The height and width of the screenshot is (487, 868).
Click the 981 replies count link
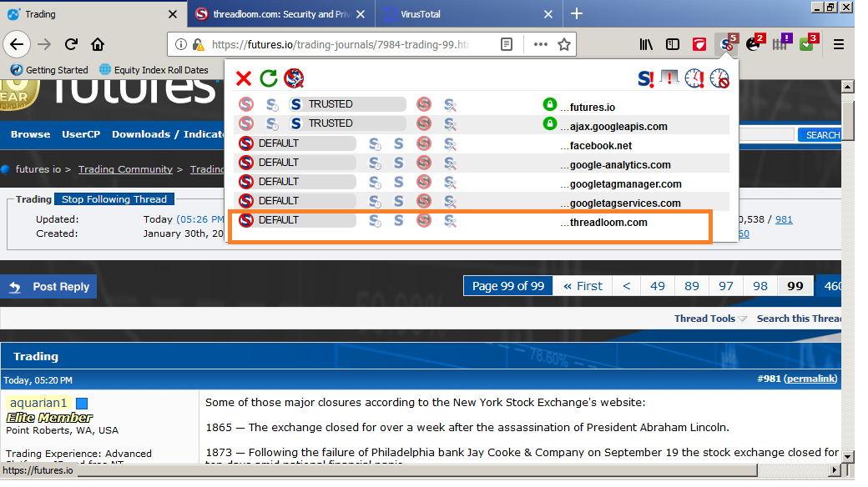point(784,219)
